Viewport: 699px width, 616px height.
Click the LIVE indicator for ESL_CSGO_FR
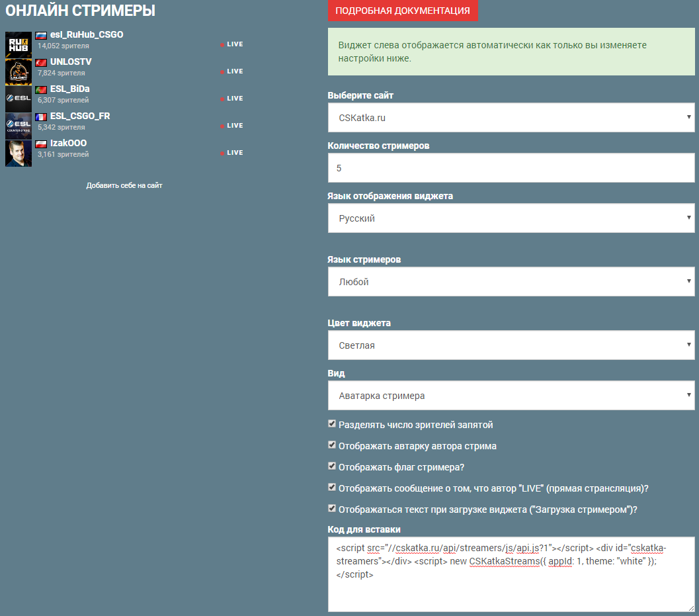click(232, 126)
